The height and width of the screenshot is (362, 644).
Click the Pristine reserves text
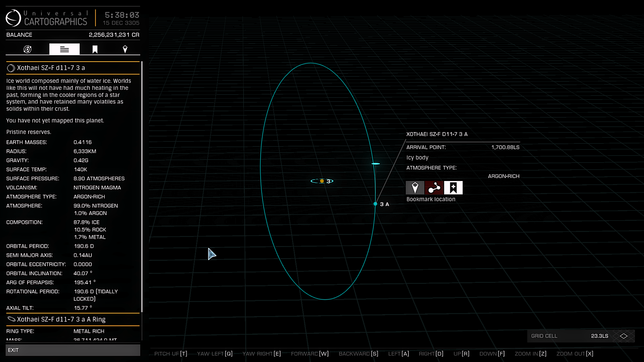29,132
